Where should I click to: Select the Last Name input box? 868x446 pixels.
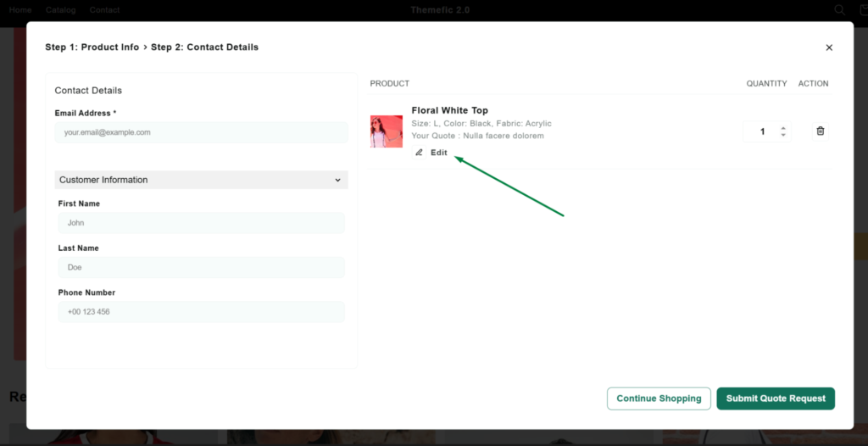tap(201, 267)
